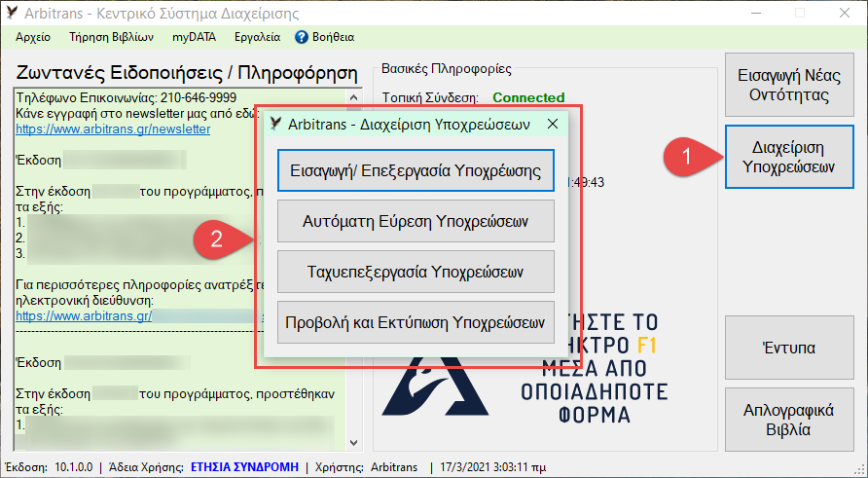
Task: Click the Τοπική Σύνδεση label
Action: (x=430, y=98)
